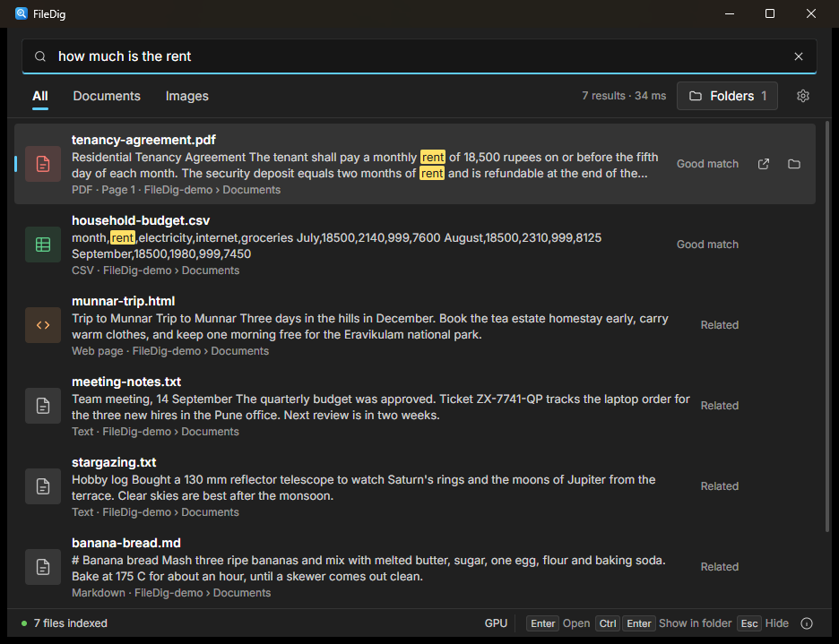Maximize the FileDig window
This screenshot has width=839, height=644.
(x=770, y=14)
